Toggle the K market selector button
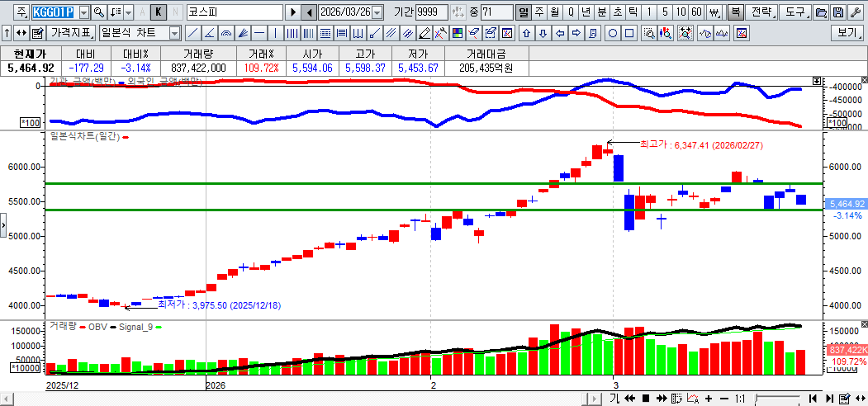The height and width of the screenshot is (406, 868). click(159, 12)
